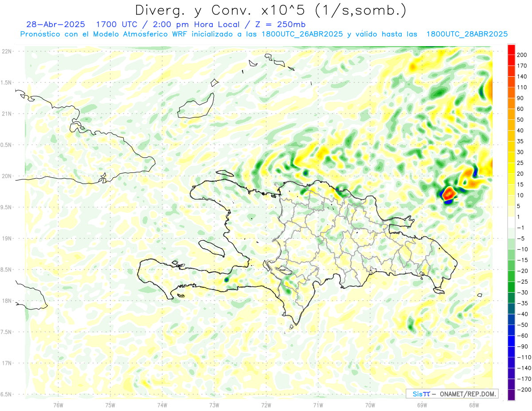
Task: Click the positive 50 colorbar value
Action: (x=520, y=120)
